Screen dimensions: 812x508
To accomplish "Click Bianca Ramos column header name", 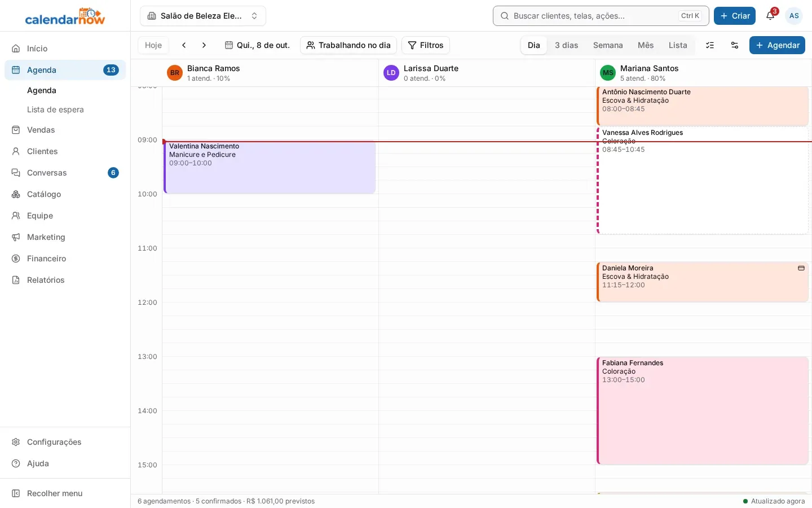I will pos(214,68).
